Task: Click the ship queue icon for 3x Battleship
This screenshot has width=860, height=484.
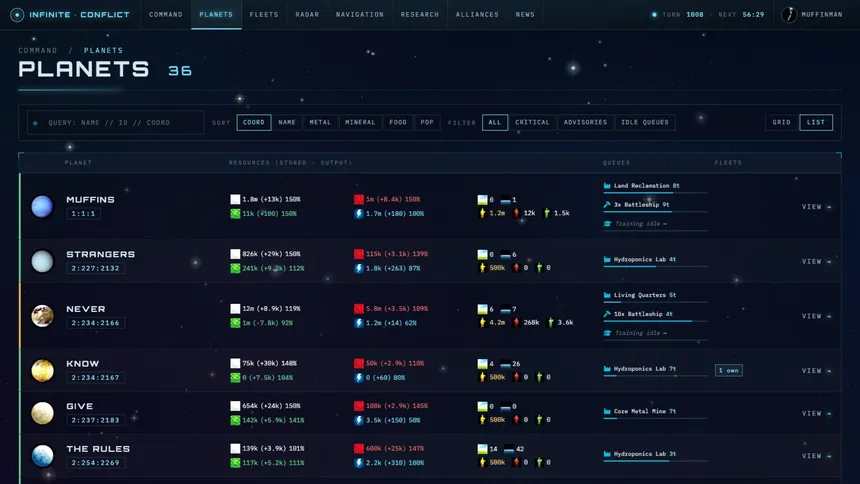Action: (607, 205)
